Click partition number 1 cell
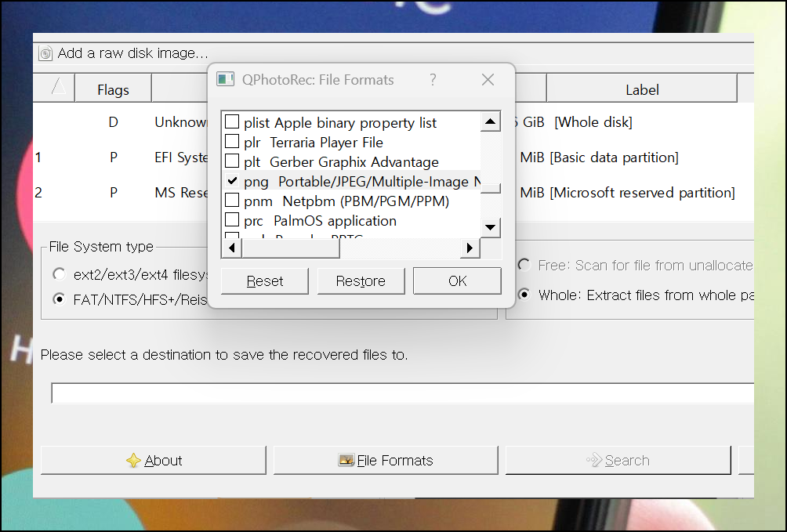 click(38, 157)
